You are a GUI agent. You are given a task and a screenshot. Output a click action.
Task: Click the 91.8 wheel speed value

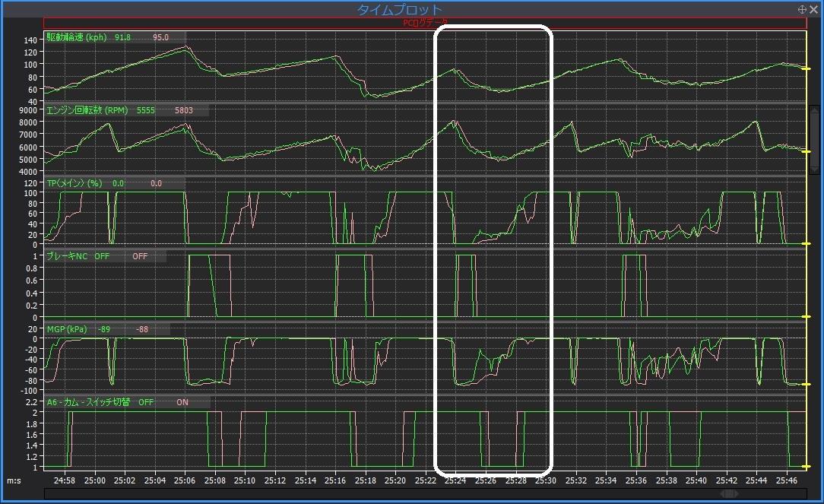click(x=122, y=37)
